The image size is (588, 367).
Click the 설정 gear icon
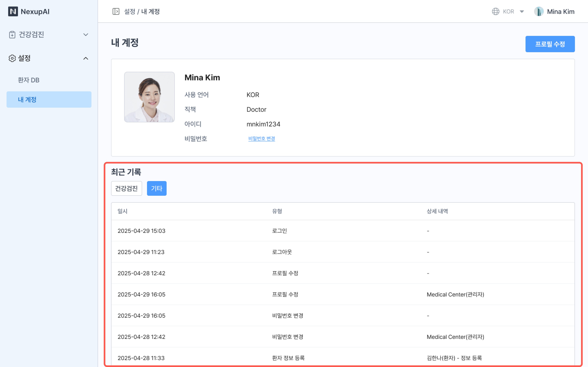12,58
